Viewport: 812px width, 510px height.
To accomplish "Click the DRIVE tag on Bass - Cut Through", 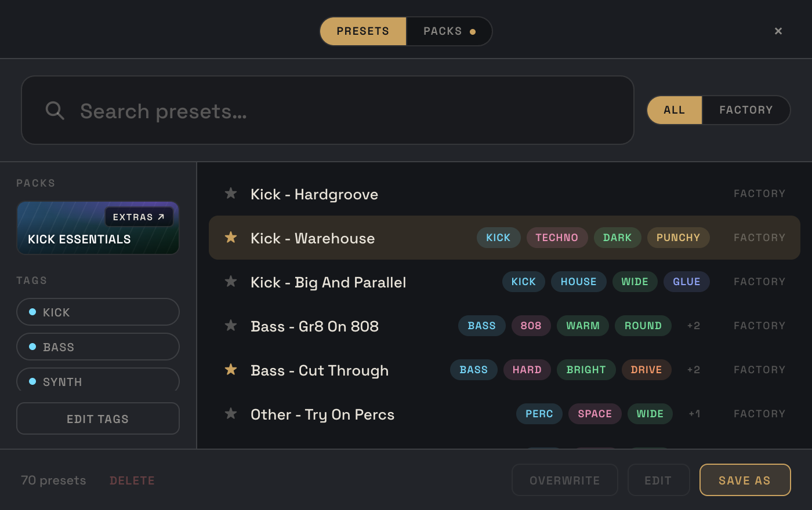I will (x=646, y=370).
